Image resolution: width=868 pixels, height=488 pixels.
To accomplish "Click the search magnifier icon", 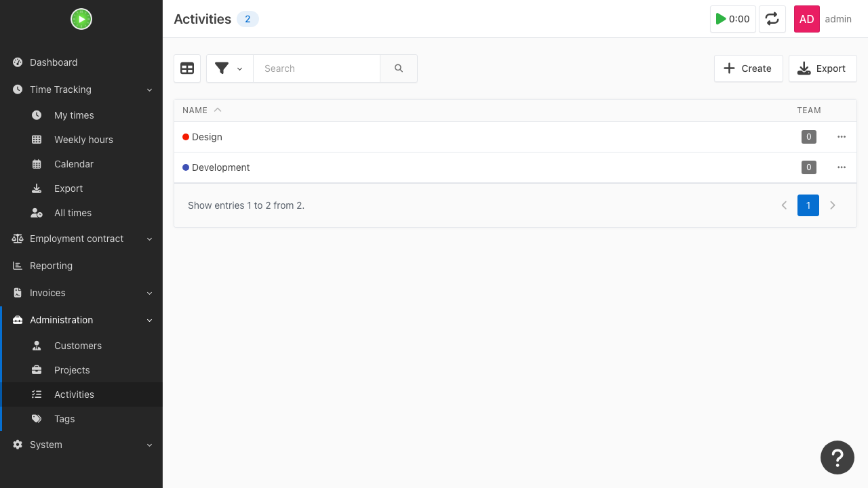I will (399, 68).
